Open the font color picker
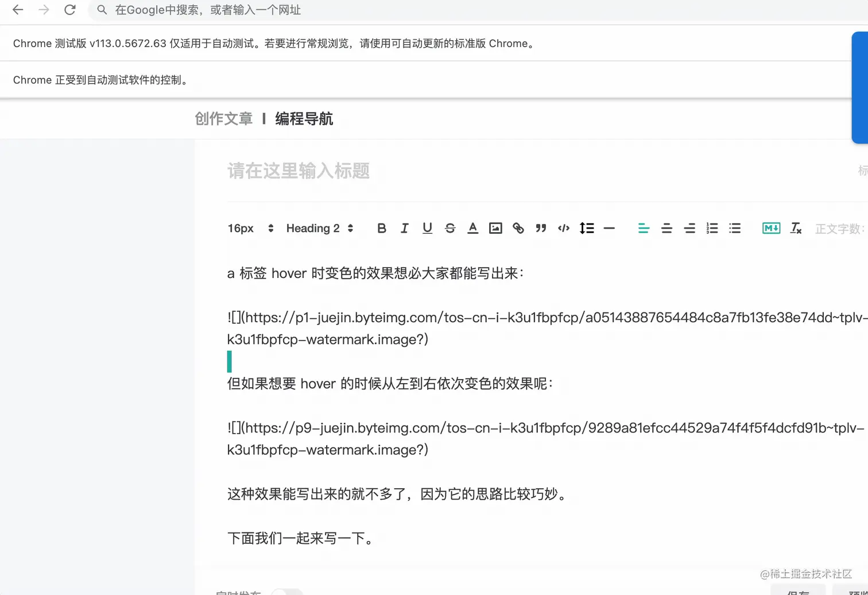The height and width of the screenshot is (595, 868). (x=472, y=229)
